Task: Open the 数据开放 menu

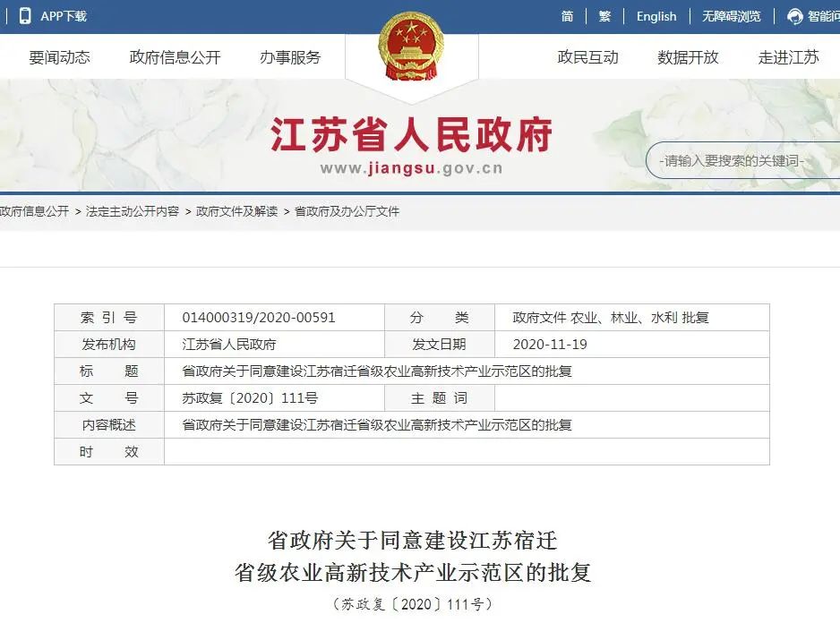Action: click(x=688, y=57)
